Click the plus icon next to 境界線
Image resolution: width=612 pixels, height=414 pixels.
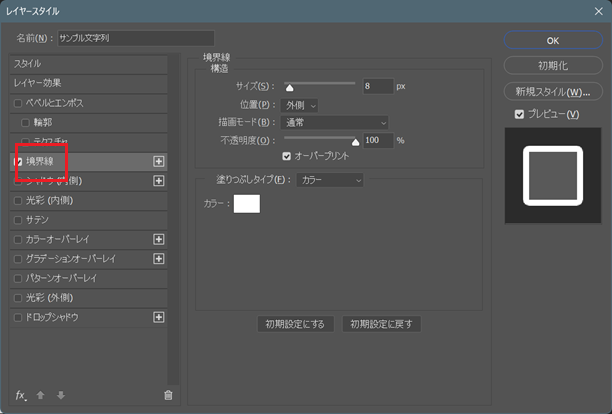[x=158, y=161]
